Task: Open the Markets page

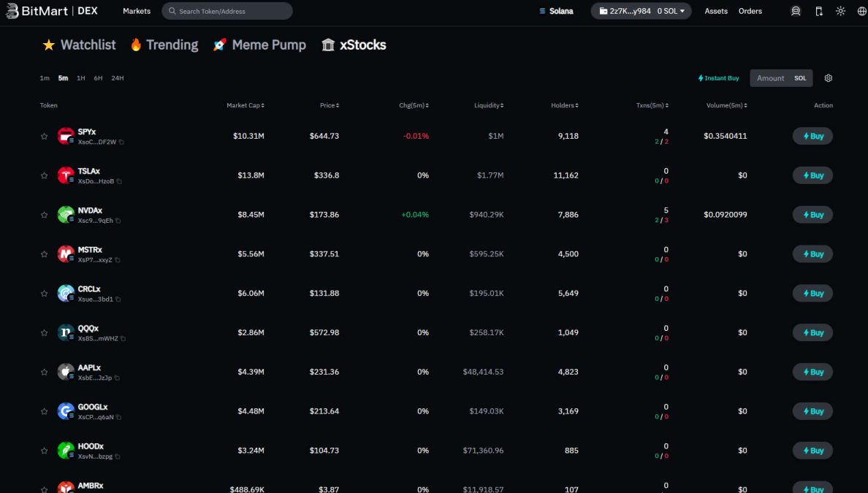Action: [x=137, y=11]
